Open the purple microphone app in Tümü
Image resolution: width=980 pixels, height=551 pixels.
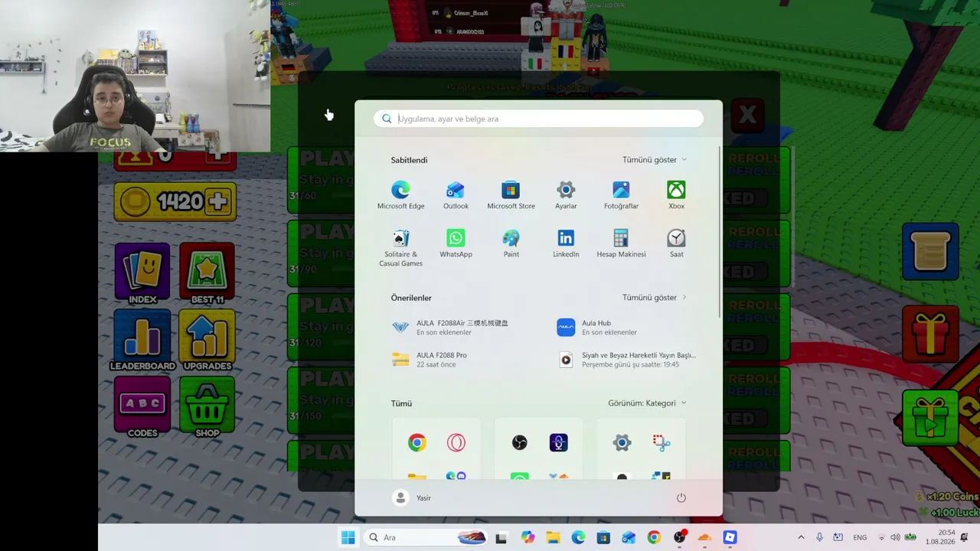(558, 442)
